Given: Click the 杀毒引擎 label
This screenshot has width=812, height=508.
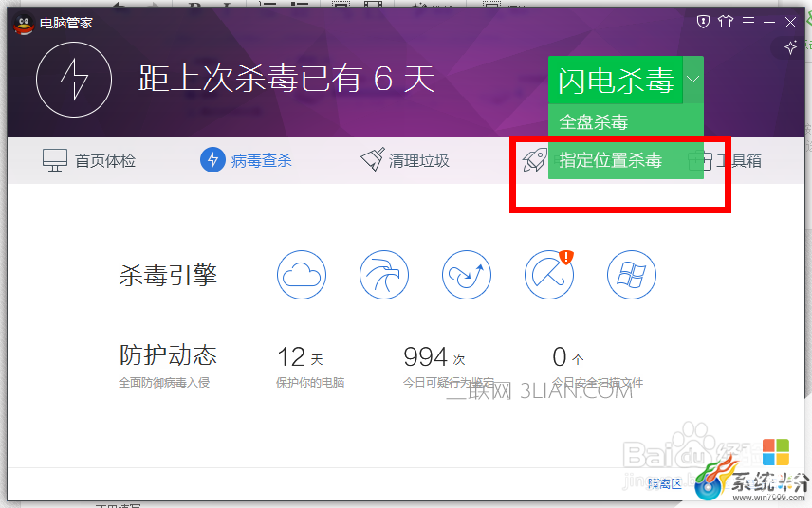Looking at the screenshot, I should coord(168,275).
